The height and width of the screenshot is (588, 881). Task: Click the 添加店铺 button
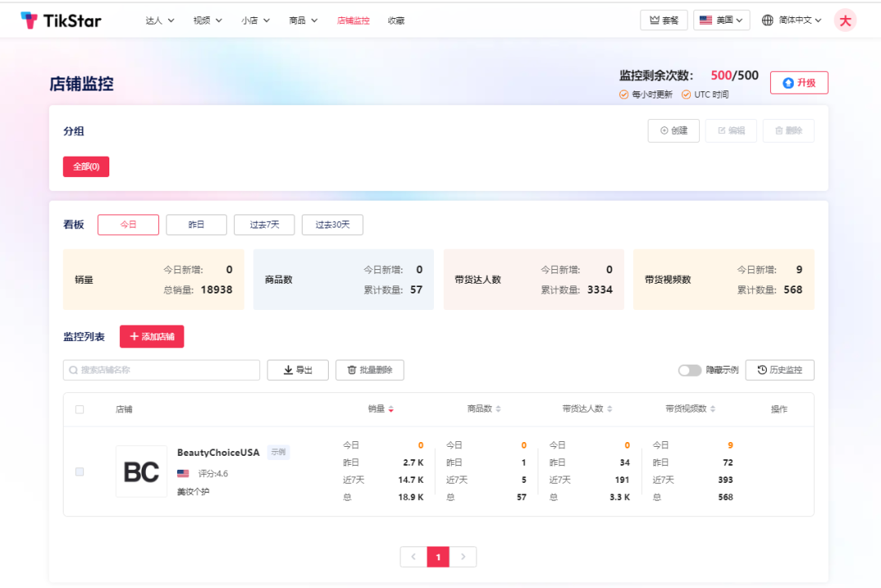pos(152,336)
